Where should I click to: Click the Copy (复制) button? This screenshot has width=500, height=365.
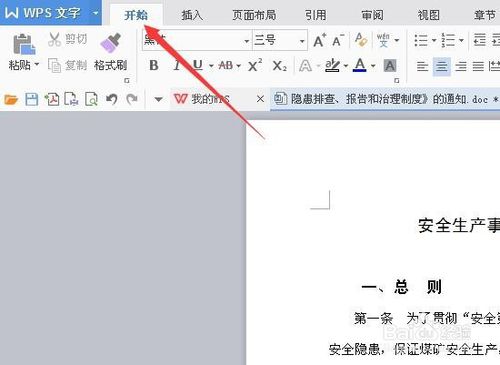pos(68,65)
